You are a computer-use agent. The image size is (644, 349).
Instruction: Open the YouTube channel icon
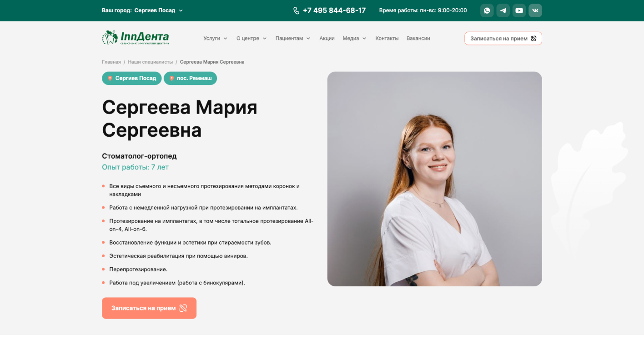[x=519, y=10]
